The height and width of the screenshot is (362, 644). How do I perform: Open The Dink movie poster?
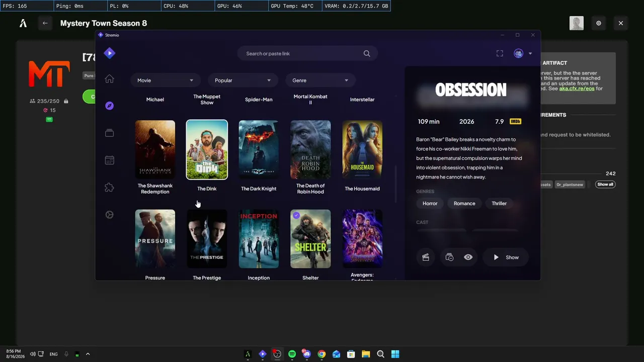(x=207, y=149)
